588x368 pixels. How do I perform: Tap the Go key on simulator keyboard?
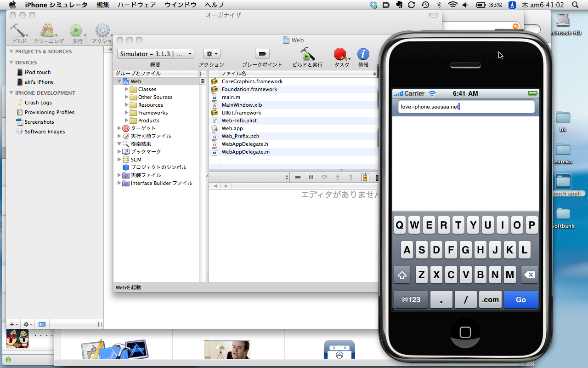pyautogui.click(x=521, y=299)
